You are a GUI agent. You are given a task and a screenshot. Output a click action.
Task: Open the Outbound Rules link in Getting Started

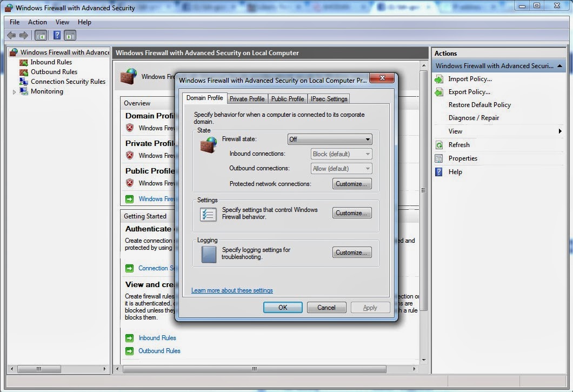(159, 351)
